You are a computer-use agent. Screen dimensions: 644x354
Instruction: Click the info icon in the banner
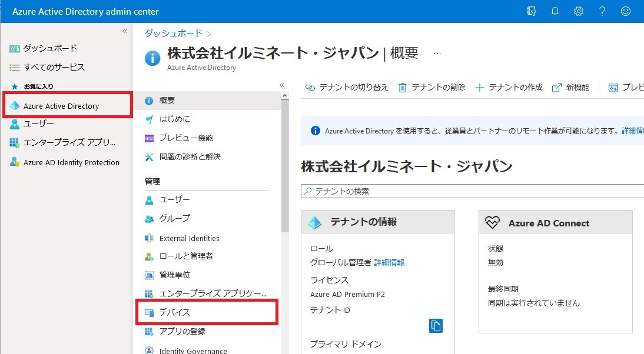click(315, 131)
